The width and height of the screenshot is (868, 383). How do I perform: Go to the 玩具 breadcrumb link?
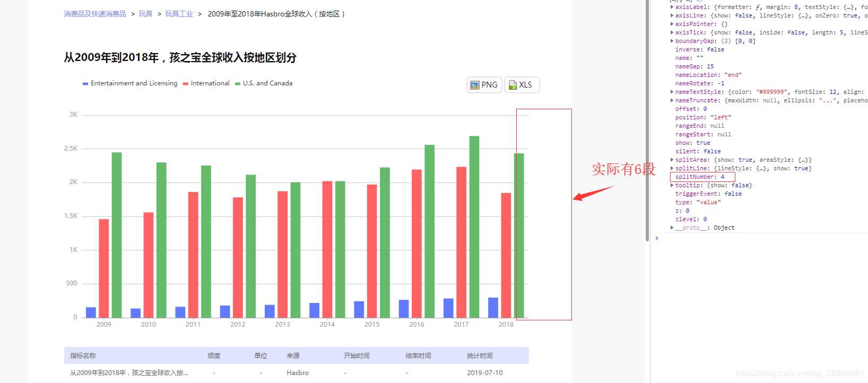(145, 14)
